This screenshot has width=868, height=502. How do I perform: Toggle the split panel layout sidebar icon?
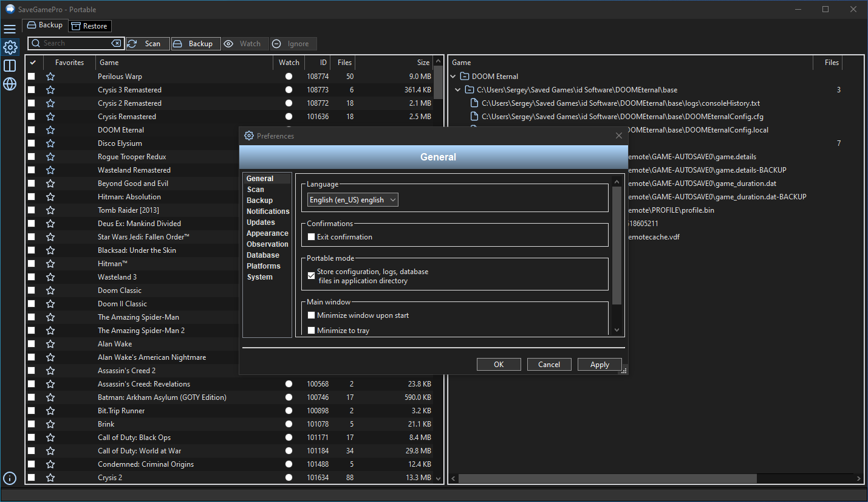click(10, 66)
